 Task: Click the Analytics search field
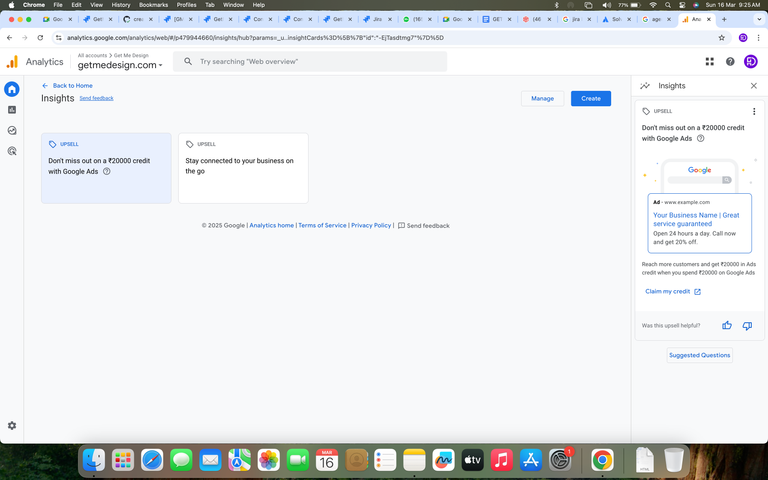click(x=310, y=62)
